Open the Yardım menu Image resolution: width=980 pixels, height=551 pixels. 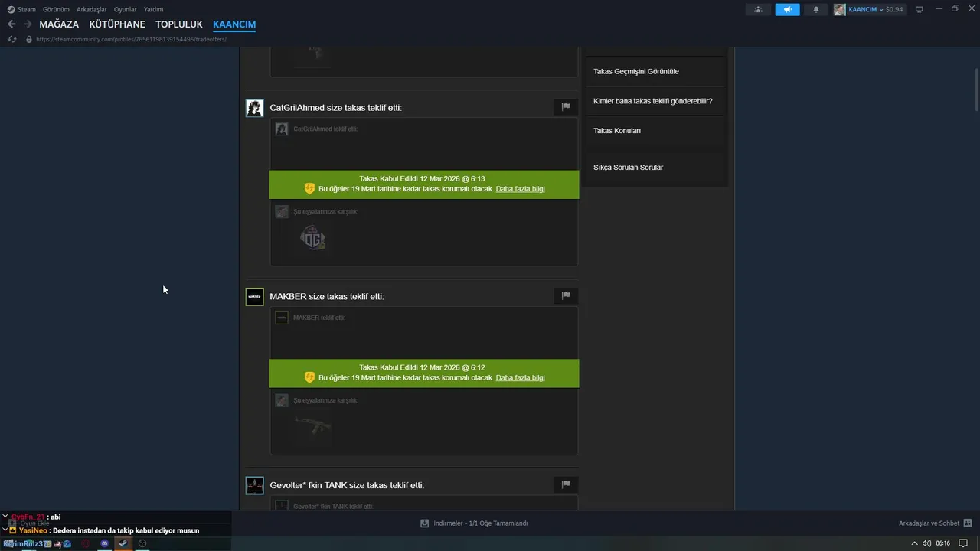(x=153, y=9)
